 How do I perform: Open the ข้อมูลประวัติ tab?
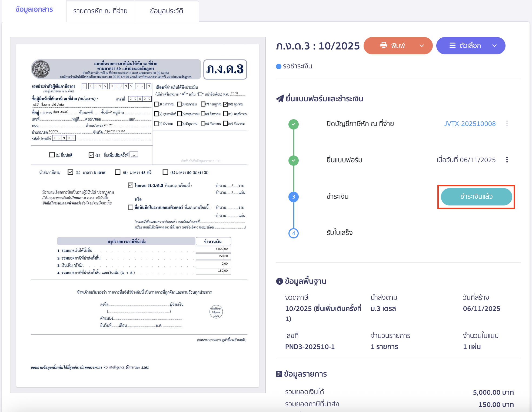(x=167, y=11)
